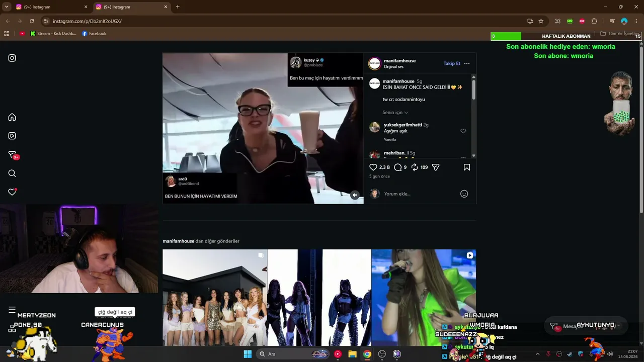The height and width of the screenshot is (362, 644).
Task: Close the first Instagram tab
Action: [86, 7]
